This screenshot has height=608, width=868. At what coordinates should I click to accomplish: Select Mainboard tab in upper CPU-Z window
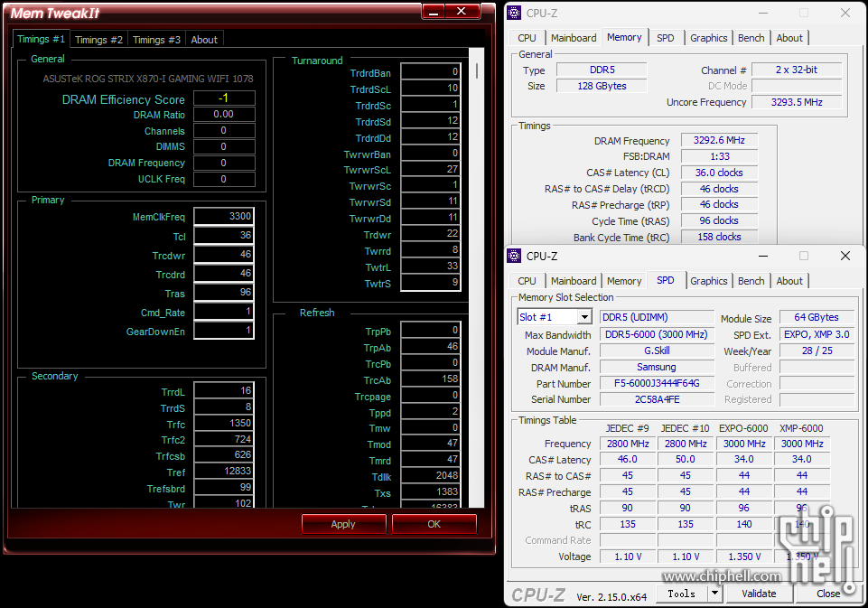click(x=574, y=38)
